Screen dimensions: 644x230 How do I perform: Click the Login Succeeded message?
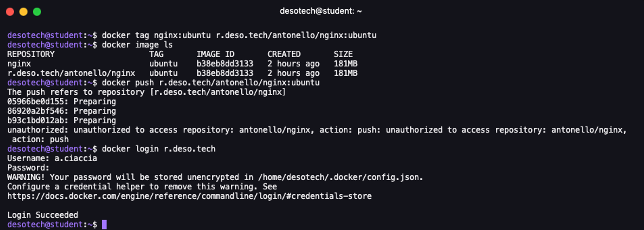coord(43,215)
